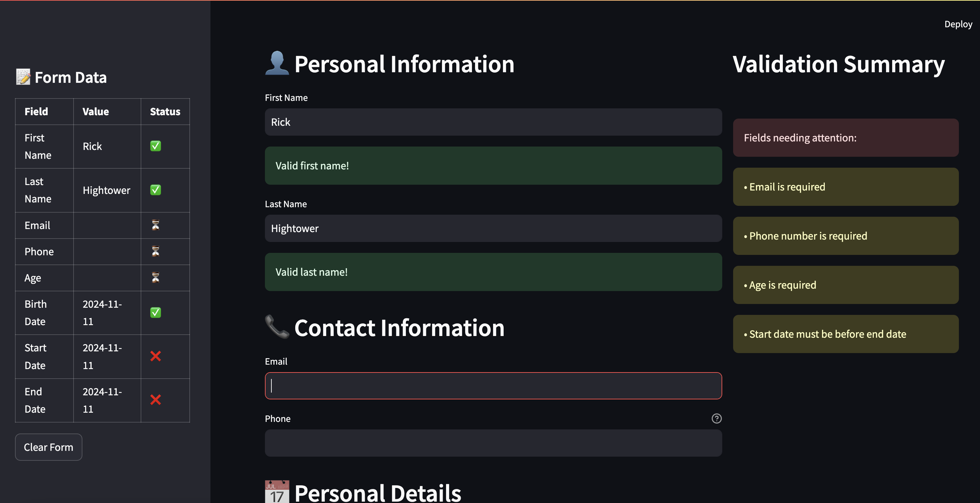Click the Status column header in Form Data

[165, 111]
